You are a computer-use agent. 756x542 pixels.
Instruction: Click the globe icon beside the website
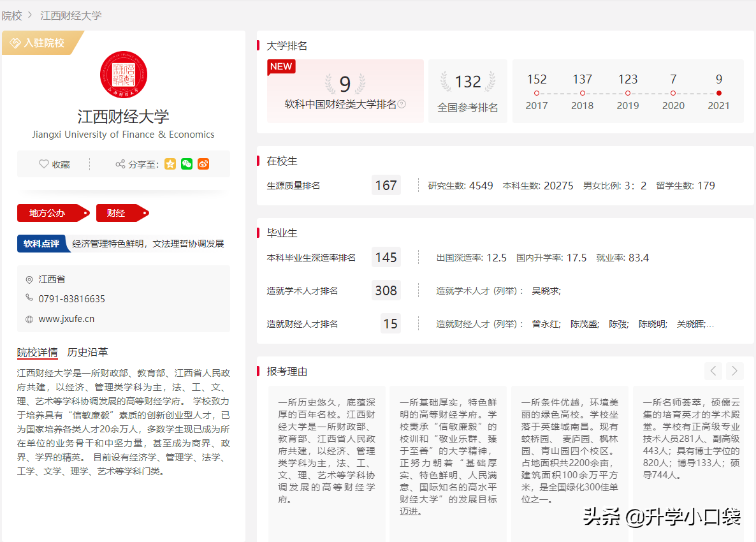coord(29,318)
